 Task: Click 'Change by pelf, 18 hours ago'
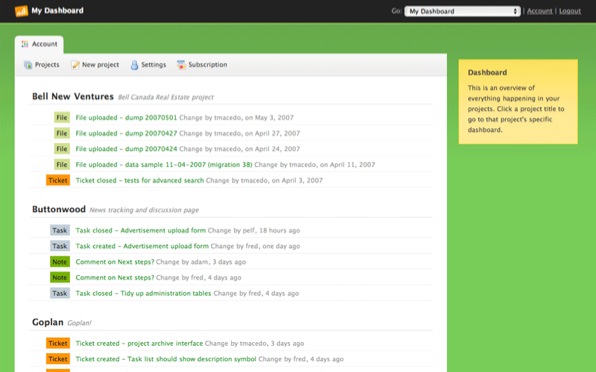coord(254,230)
